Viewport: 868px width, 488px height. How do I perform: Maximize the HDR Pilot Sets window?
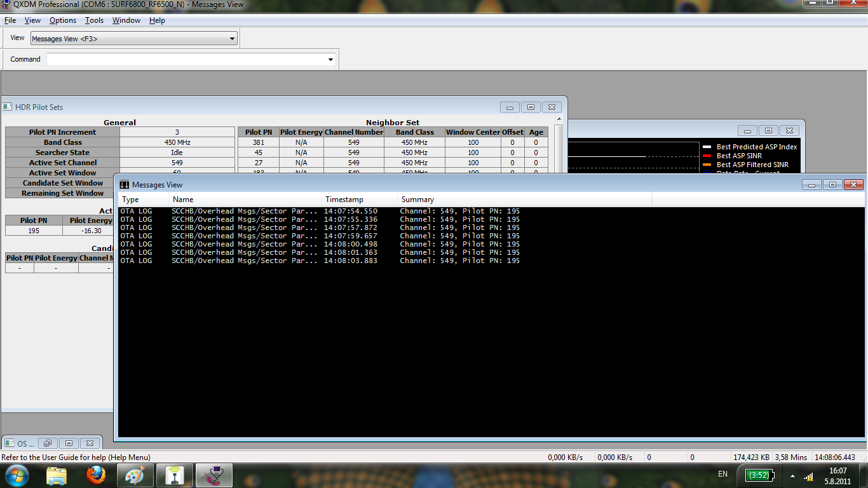[531, 107]
